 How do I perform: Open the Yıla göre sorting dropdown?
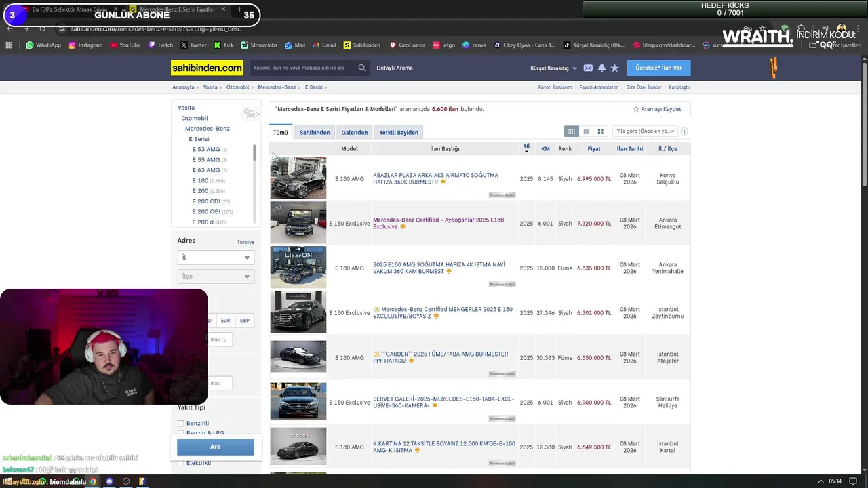[x=645, y=131]
